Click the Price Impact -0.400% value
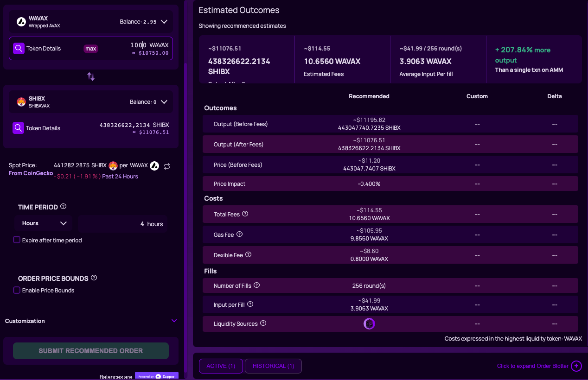The height and width of the screenshot is (380, 588). 369,184
